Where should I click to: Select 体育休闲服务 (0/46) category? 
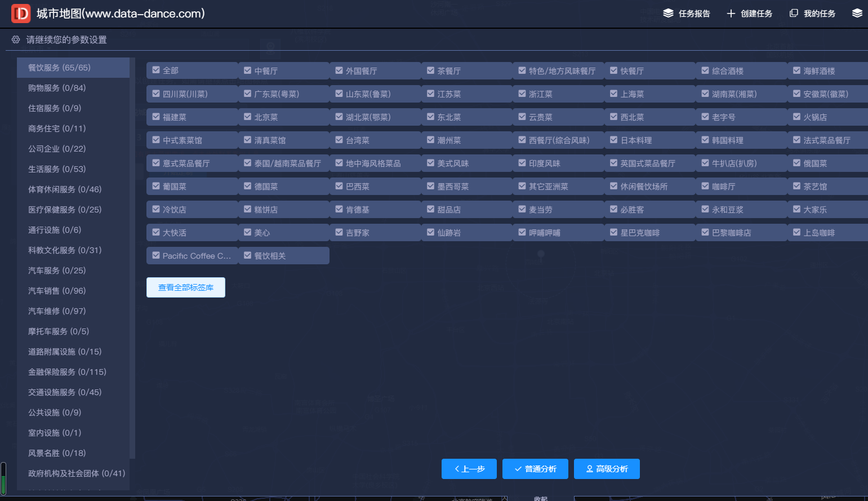(x=73, y=189)
